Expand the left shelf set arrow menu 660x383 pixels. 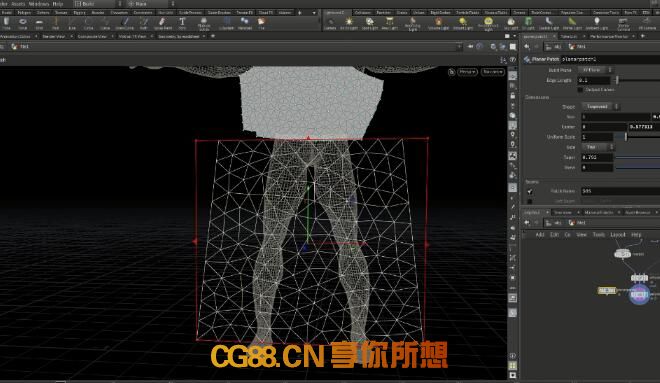pos(314,13)
